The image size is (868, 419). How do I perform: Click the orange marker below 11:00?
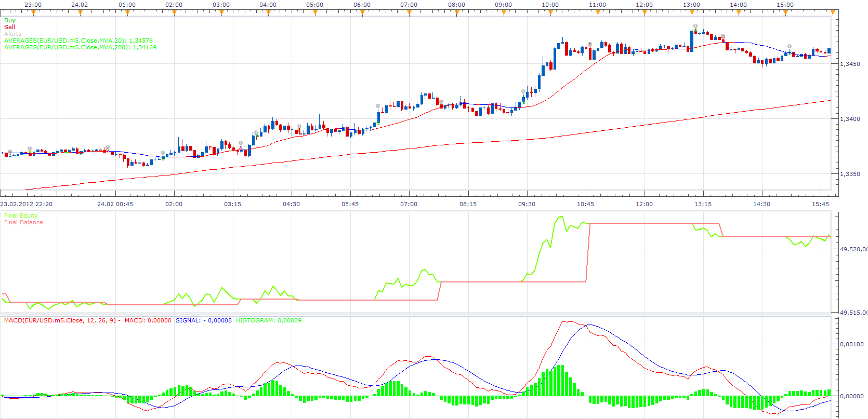tap(598, 13)
